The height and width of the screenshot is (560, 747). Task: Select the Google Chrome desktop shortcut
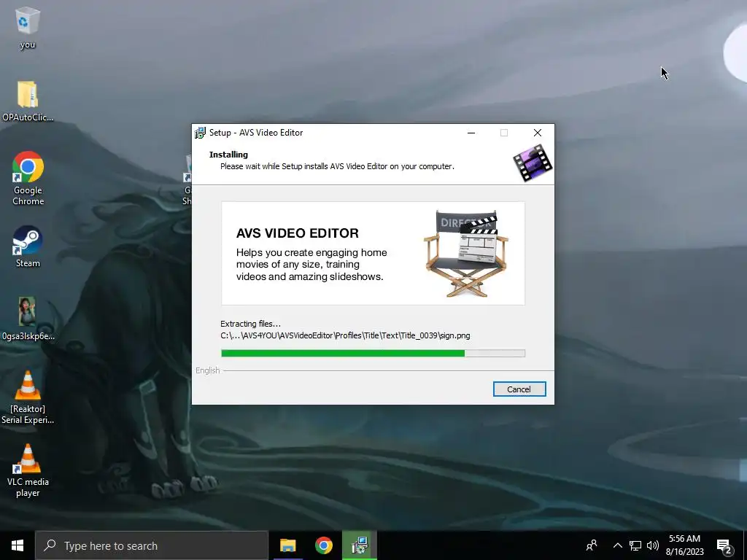(28, 178)
